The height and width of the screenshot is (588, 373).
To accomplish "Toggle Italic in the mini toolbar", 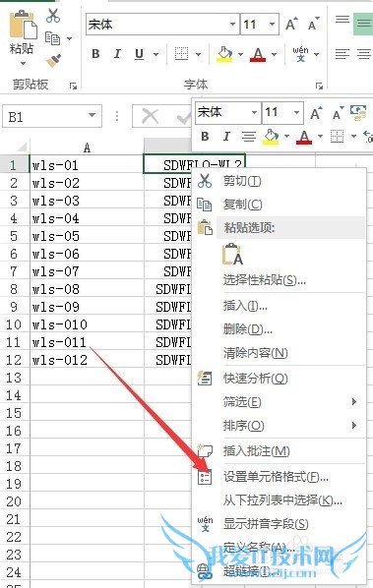I will [226, 136].
